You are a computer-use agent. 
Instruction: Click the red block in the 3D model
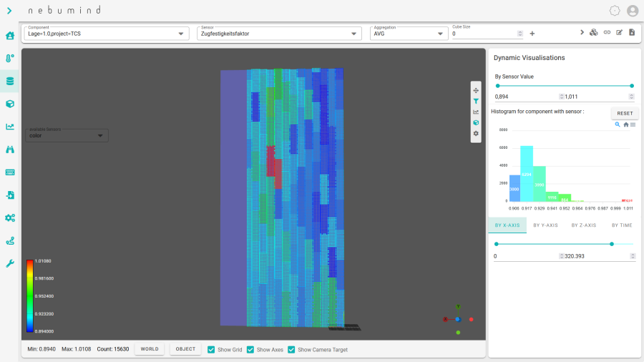pyautogui.click(x=273, y=167)
